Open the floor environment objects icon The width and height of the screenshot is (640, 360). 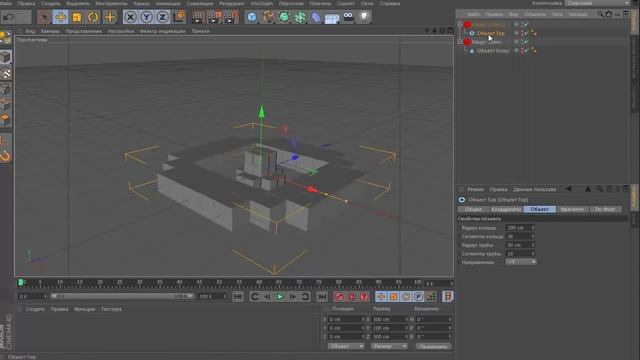[x=332, y=17]
